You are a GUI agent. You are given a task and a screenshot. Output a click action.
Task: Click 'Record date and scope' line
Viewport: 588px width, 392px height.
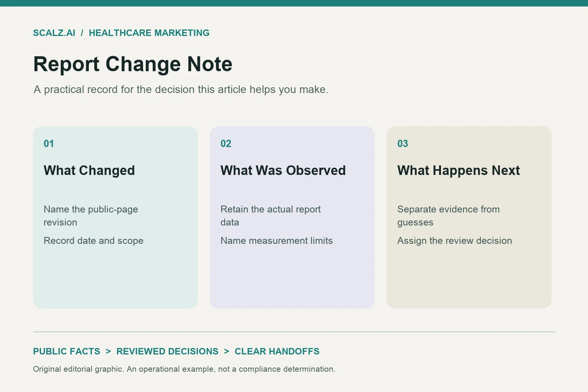click(x=93, y=241)
